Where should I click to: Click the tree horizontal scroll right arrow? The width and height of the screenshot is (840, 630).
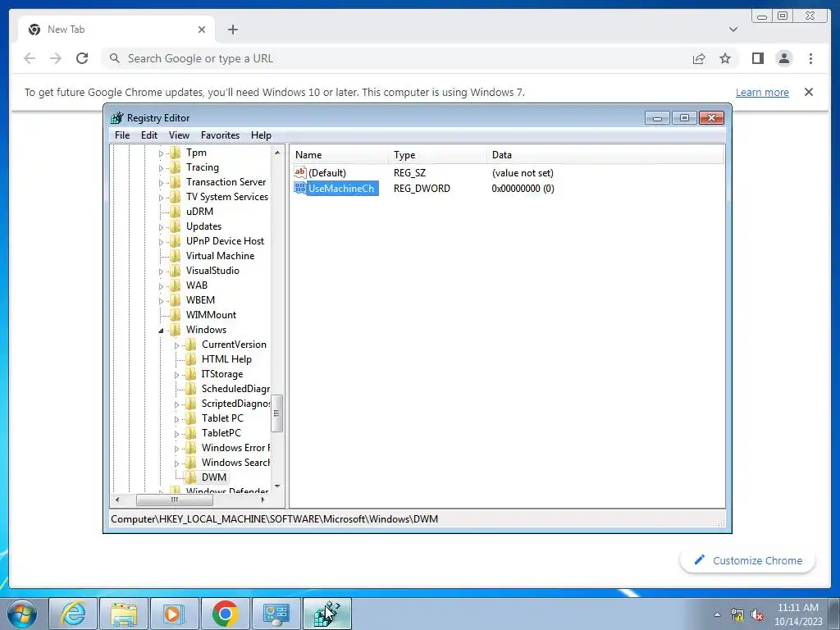pyautogui.click(x=262, y=500)
